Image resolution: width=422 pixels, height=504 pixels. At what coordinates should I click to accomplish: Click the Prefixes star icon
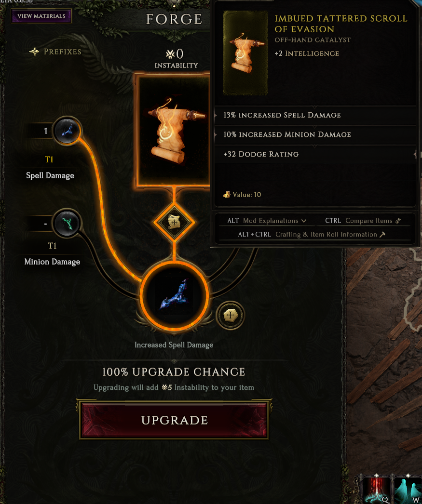34,52
